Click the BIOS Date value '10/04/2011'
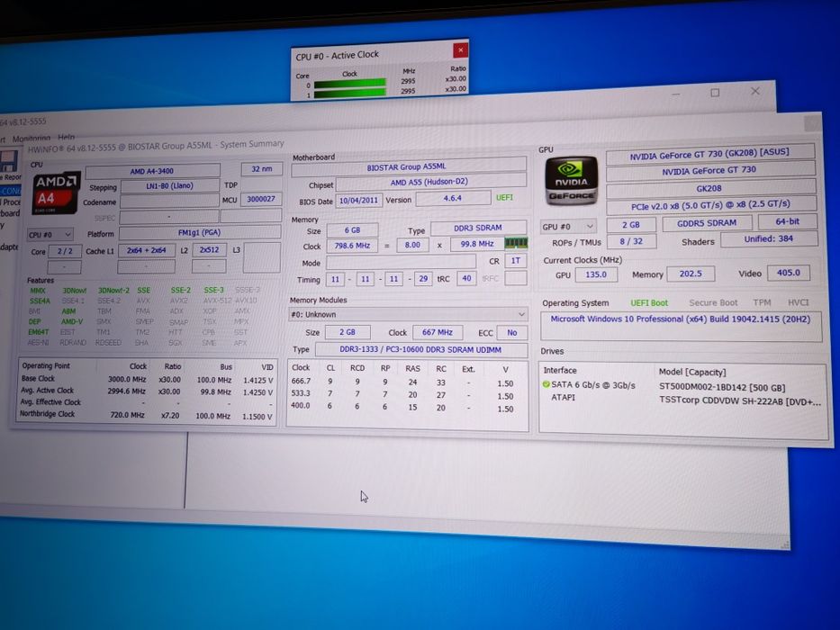This screenshot has width=840, height=630. (x=358, y=200)
